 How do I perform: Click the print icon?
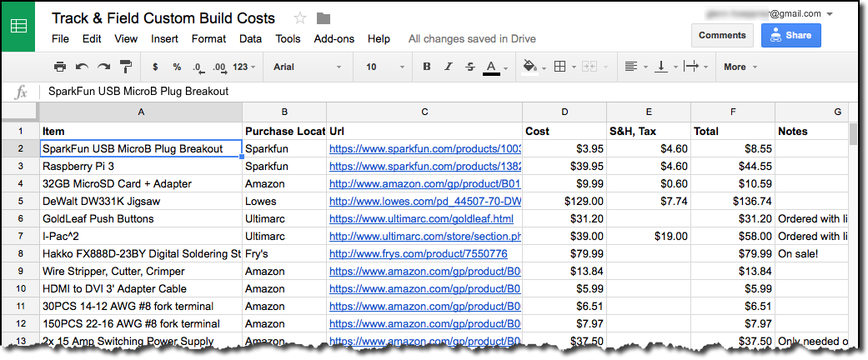tap(60, 67)
